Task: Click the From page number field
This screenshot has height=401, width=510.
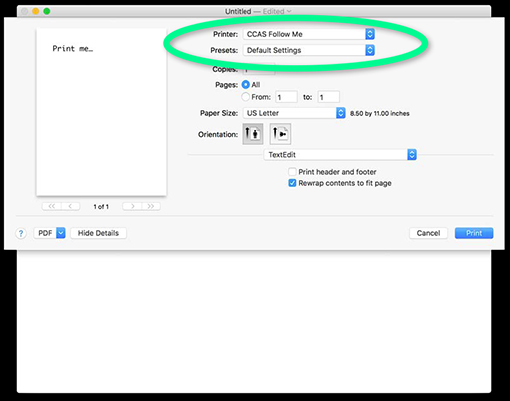Action: [x=286, y=97]
